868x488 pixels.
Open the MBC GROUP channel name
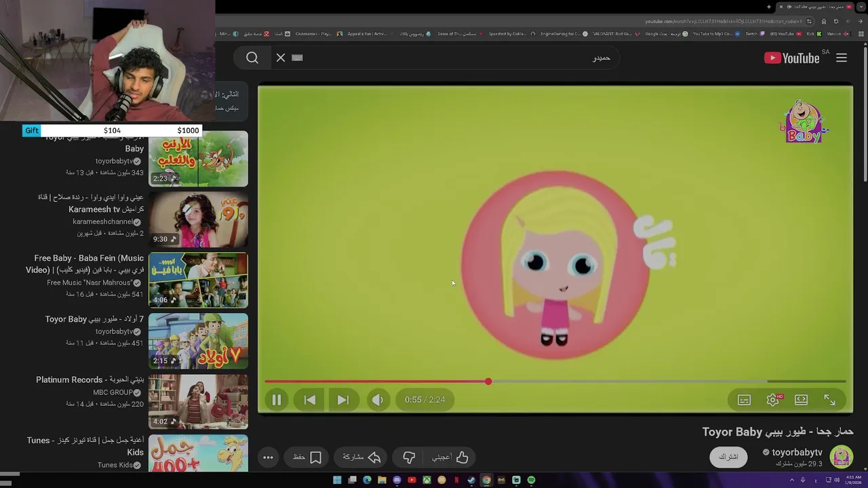point(113,392)
